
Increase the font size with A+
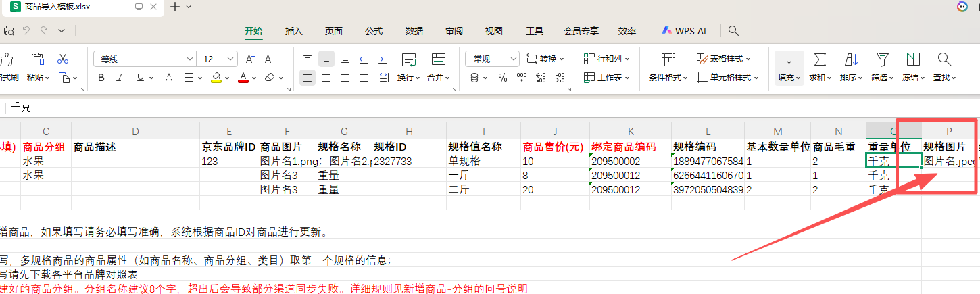250,59
